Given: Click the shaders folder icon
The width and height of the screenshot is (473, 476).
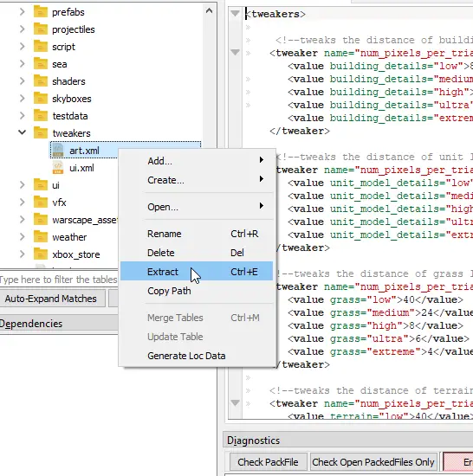Looking at the screenshot, I should (x=41, y=81).
